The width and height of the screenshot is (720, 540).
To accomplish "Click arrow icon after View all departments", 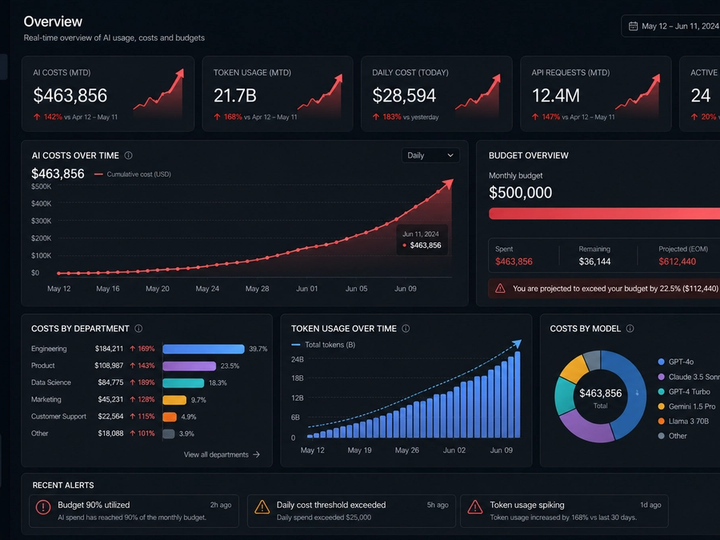I will click(x=256, y=455).
